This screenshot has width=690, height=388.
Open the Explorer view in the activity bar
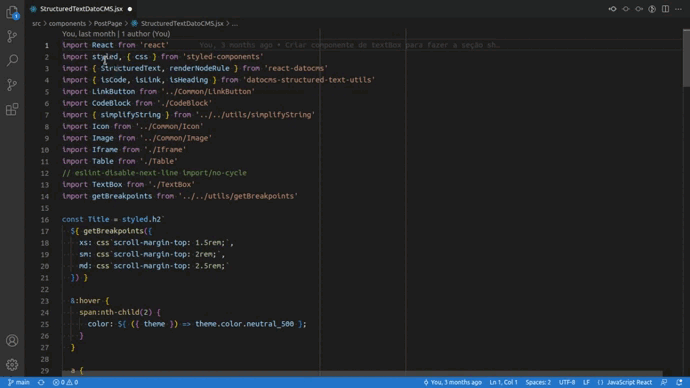tap(12, 12)
